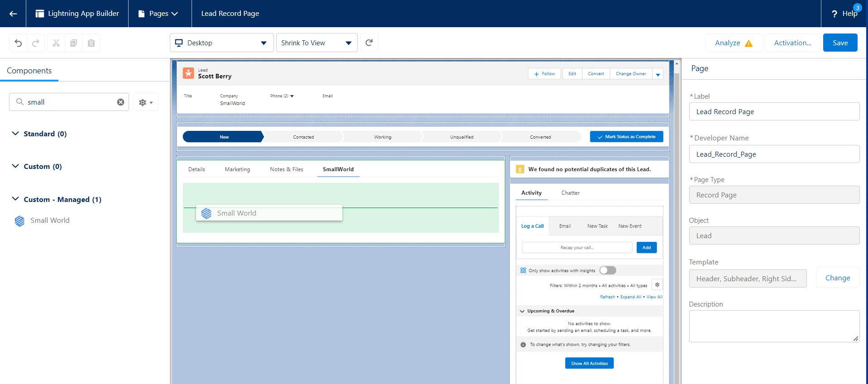Click the Convert button
Image resolution: width=868 pixels, height=384 pixels.
point(596,74)
